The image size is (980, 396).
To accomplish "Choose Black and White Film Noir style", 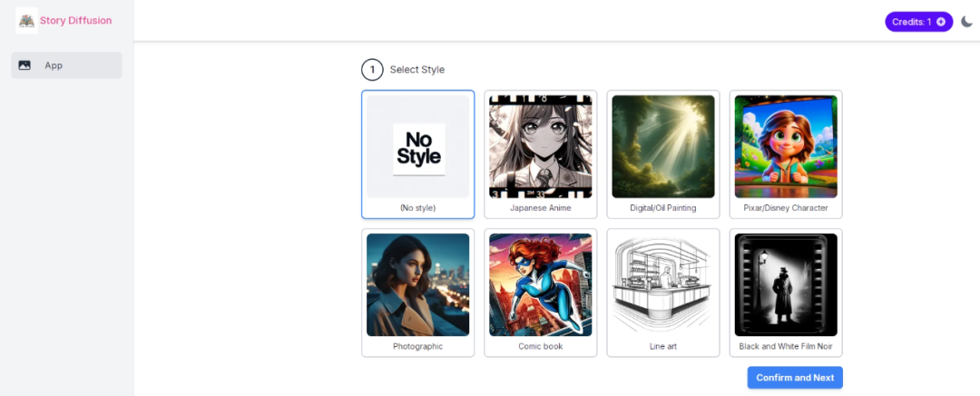I will click(786, 292).
